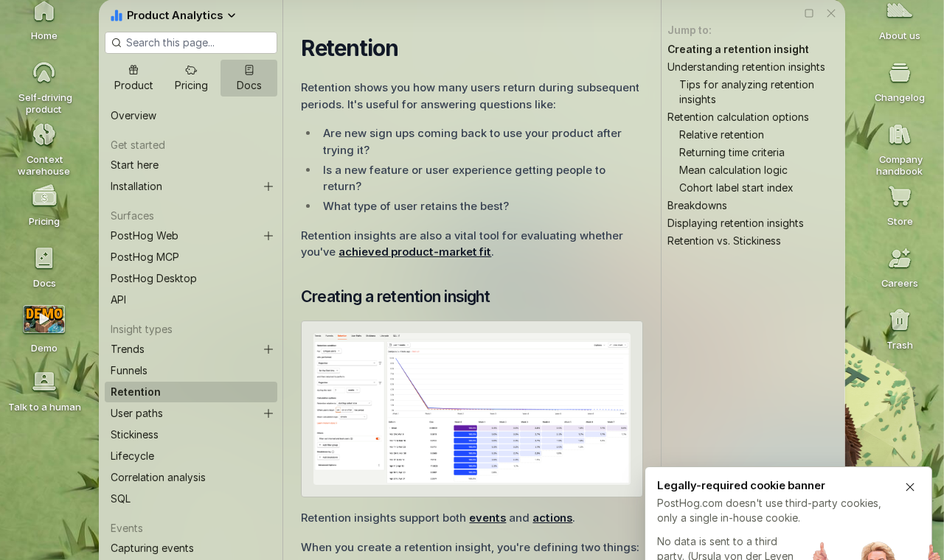
Task: Click the User paths sidebar label
Action: tap(136, 413)
